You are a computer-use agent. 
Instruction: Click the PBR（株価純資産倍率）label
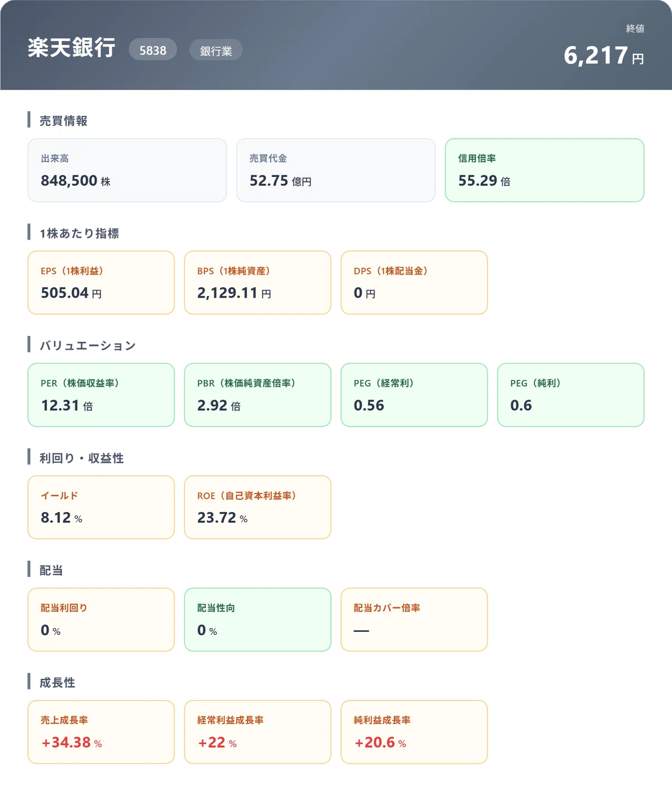coord(246,383)
